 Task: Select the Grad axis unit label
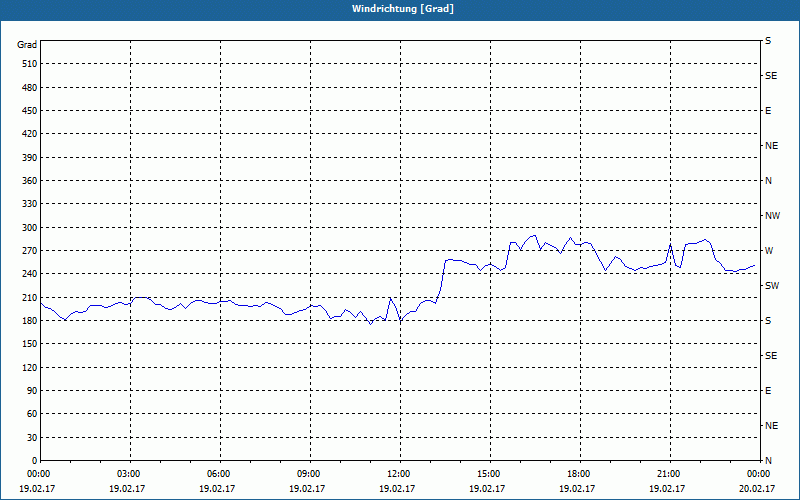(27, 45)
